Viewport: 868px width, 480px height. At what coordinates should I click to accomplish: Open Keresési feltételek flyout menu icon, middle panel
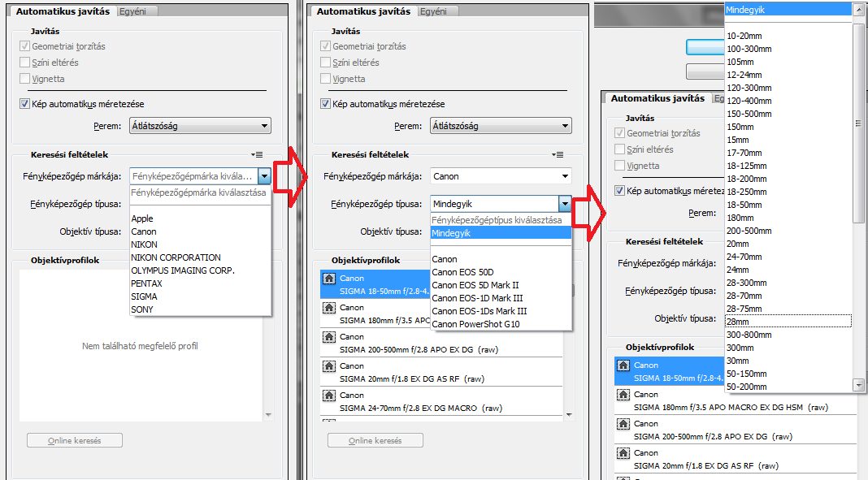[558, 155]
